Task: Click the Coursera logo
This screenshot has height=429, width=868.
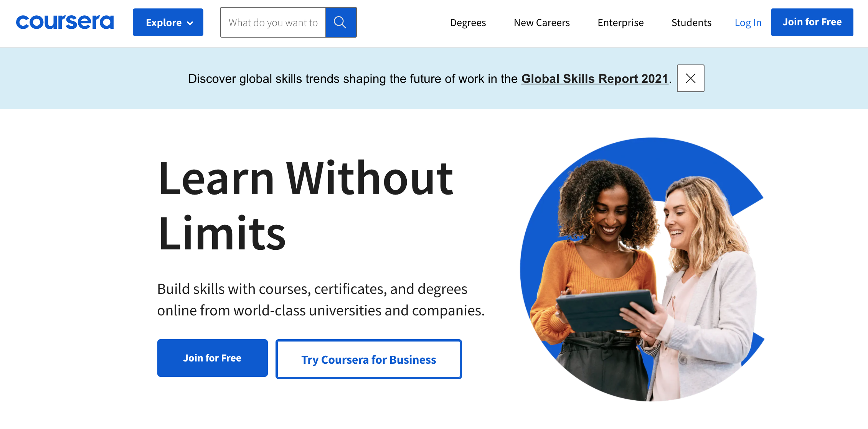Action: (64, 22)
